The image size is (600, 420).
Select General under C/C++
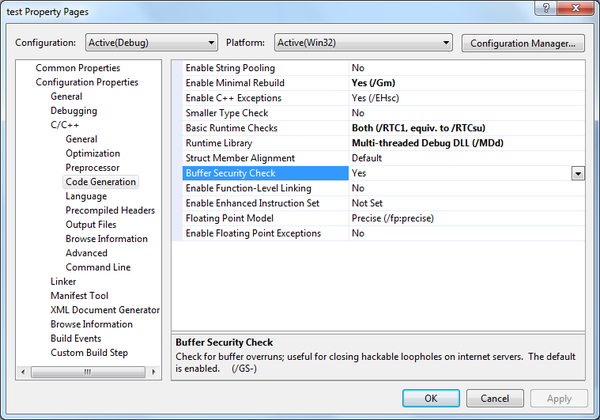point(81,139)
